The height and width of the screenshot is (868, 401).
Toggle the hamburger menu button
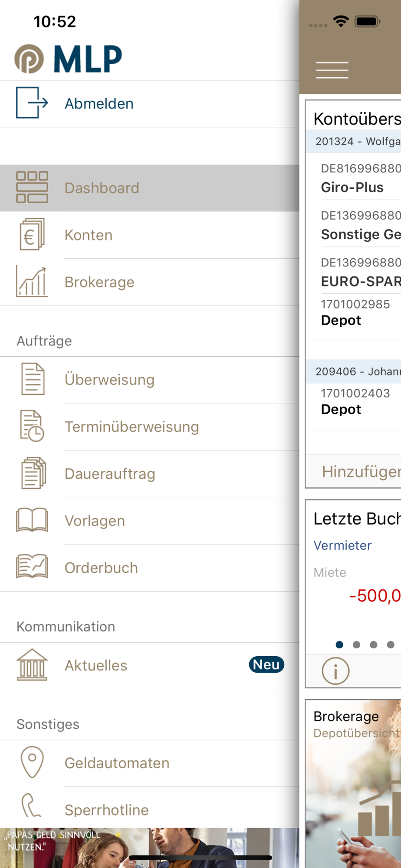[x=332, y=70]
